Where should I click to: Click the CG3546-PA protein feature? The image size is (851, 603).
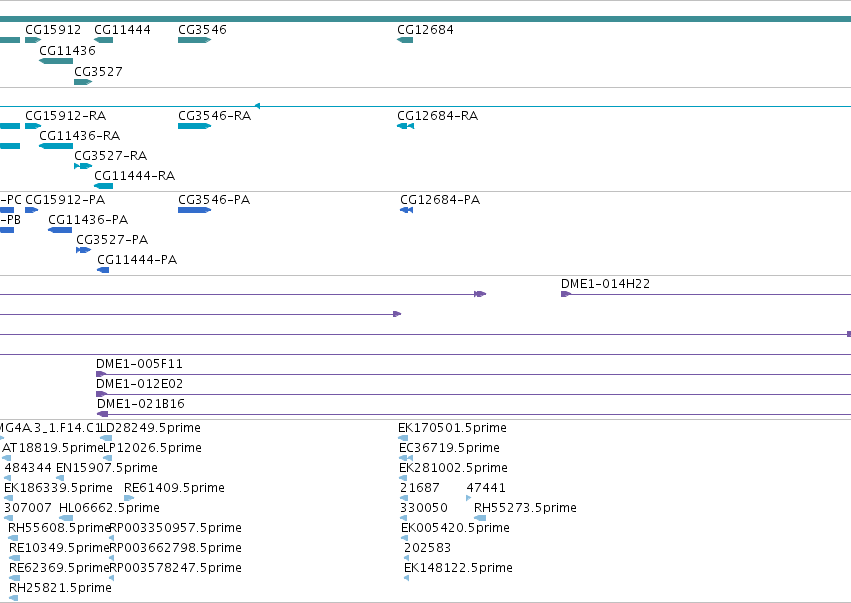click(194, 210)
